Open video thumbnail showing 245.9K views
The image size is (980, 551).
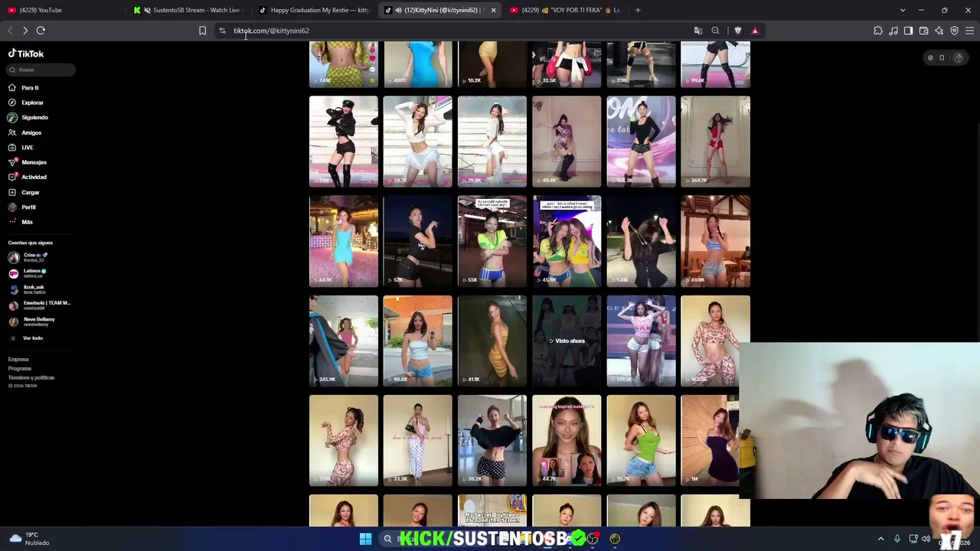coord(344,341)
